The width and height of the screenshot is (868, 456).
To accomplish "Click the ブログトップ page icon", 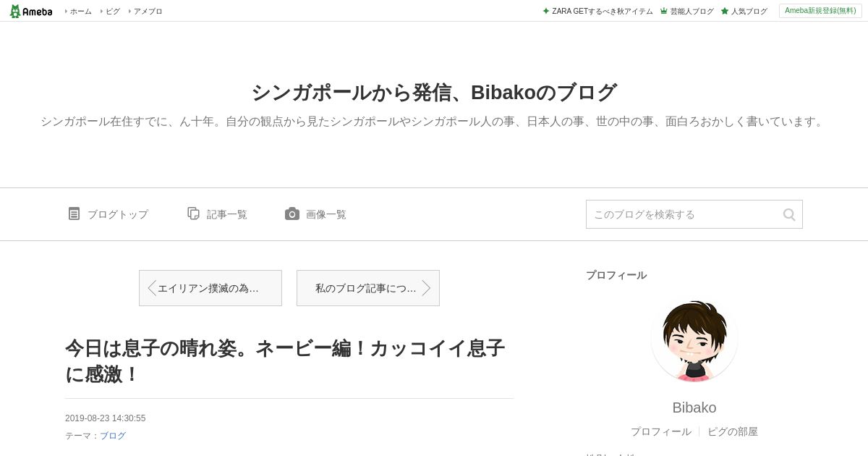I will pos(74,214).
